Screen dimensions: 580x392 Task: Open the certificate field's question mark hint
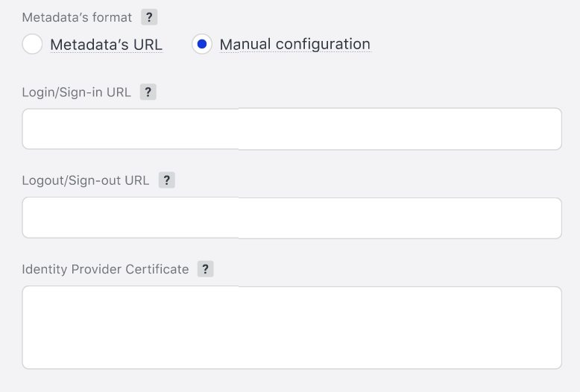(x=206, y=269)
